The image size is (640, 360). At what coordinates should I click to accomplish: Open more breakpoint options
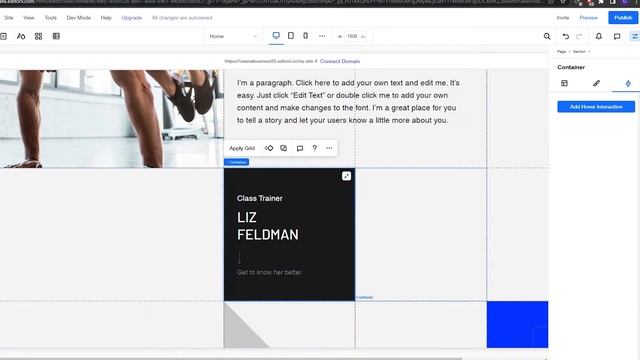(322, 36)
